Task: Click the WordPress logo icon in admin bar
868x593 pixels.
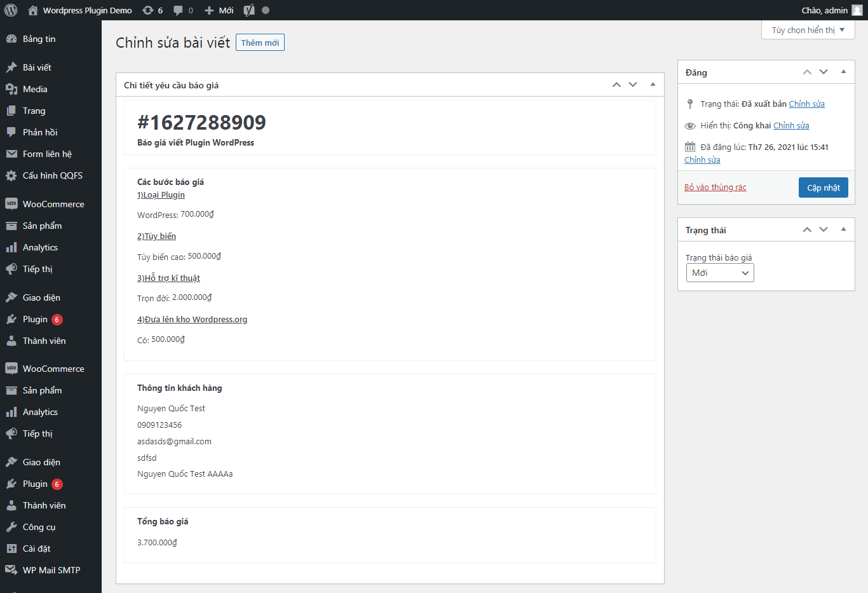Action: tap(11, 10)
